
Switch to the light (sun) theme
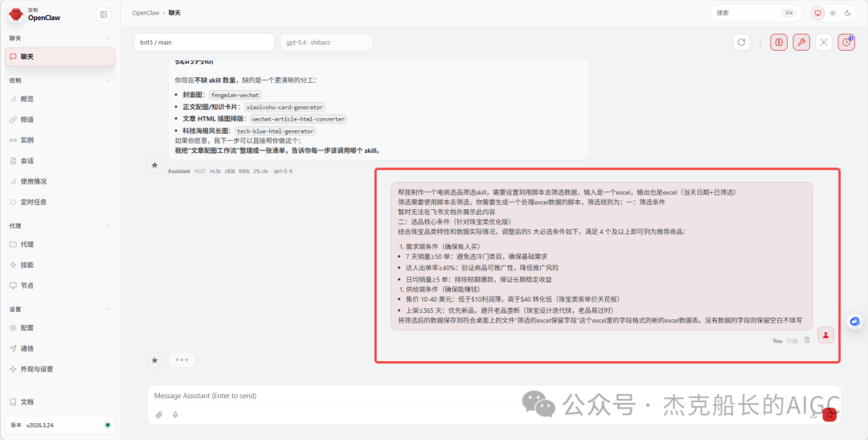833,13
